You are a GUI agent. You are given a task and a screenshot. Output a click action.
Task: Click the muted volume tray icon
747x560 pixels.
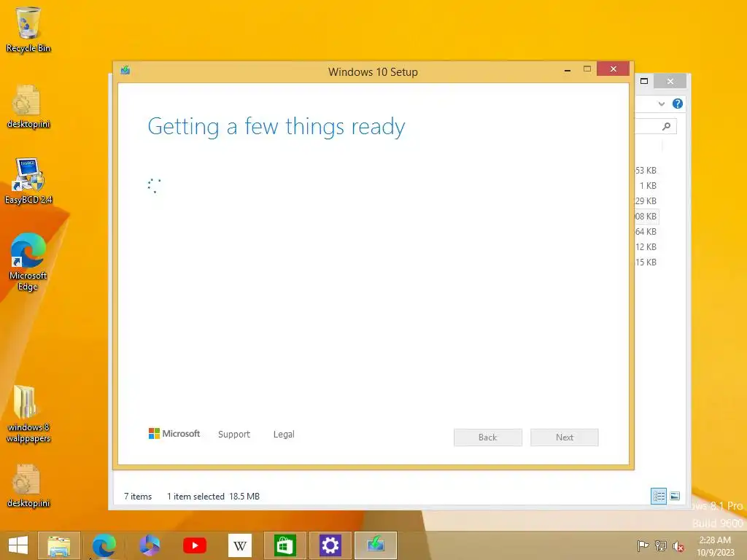(x=678, y=545)
